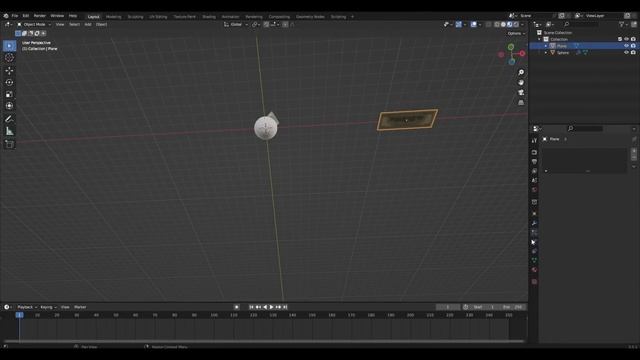
Task: Open the Scene properties tab
Action: click(x=534, y=180)
